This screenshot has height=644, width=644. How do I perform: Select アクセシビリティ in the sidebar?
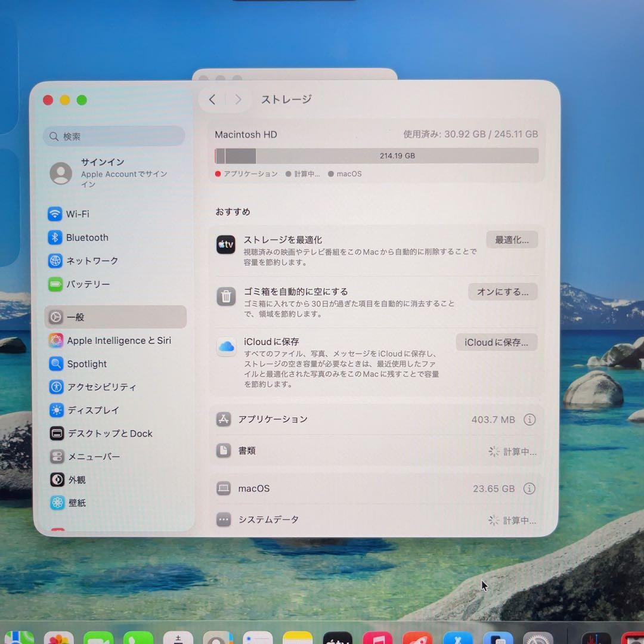click(101, 387)
